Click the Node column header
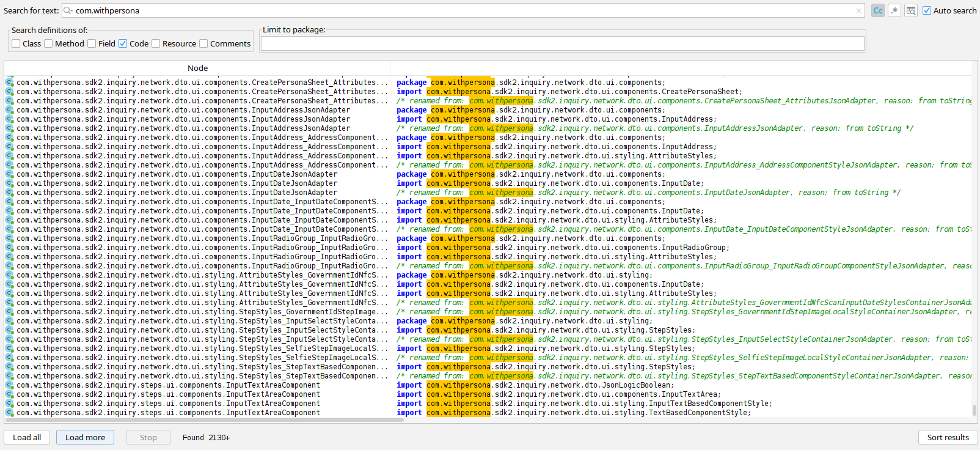This screenshot has height=450, width=980. (197, 68)
